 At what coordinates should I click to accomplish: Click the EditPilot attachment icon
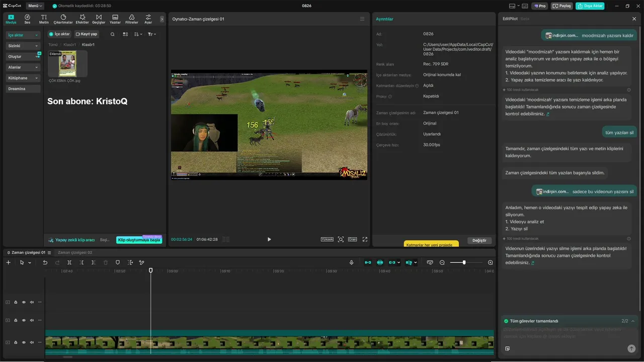pos(507,348)
